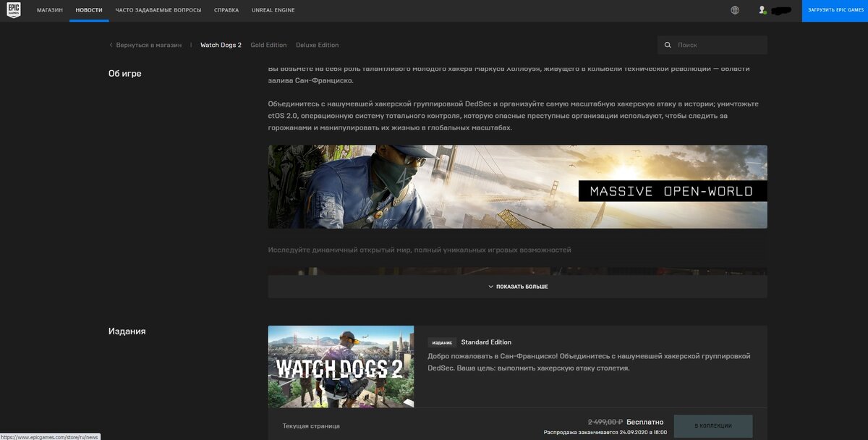Click the back chevron before Вернуться в магазин
The image size is (868, 440).
tap(111, 45)
